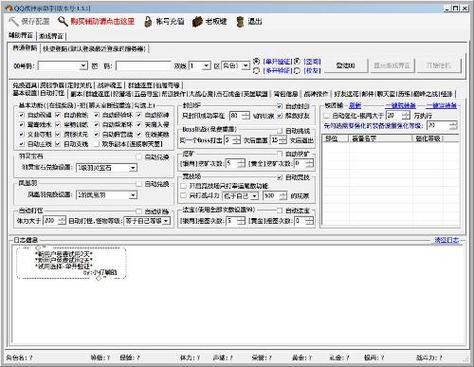The width and height of the screenshot is (474, 367).
Task: Switch to the 游戏界面 tab
Action: 51,36
